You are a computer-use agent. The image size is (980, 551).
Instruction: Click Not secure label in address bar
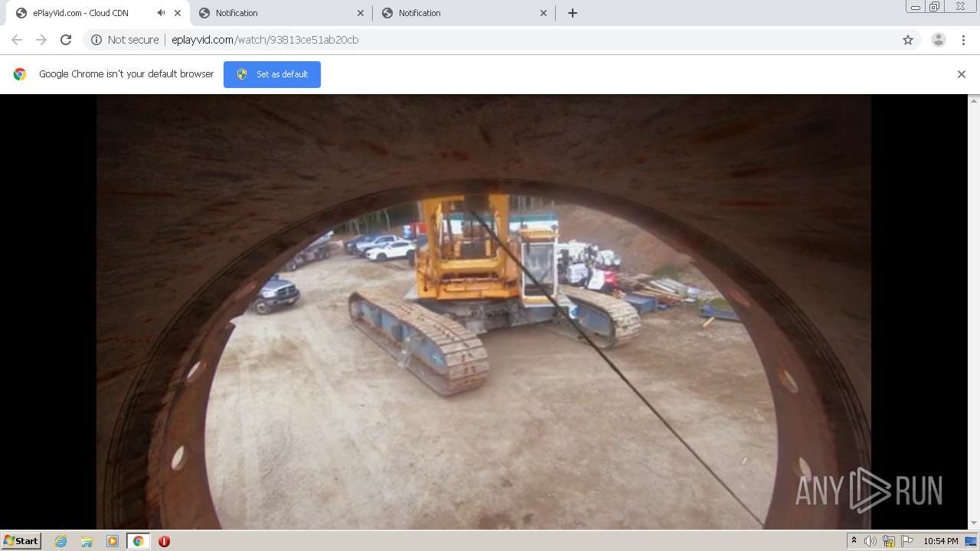point(133,40)
